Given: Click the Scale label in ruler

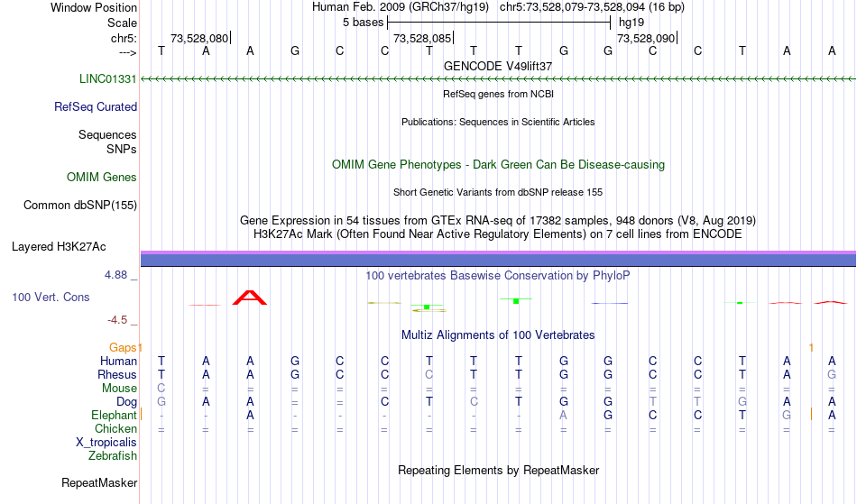Looking at the screenshot, I should (122, 23).
